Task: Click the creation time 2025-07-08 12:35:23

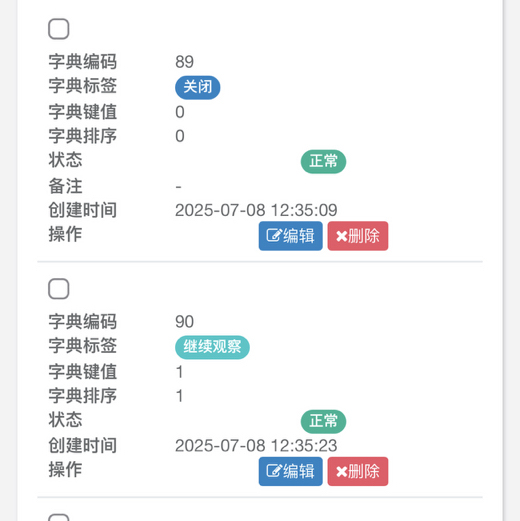Action: click(256, 446)
